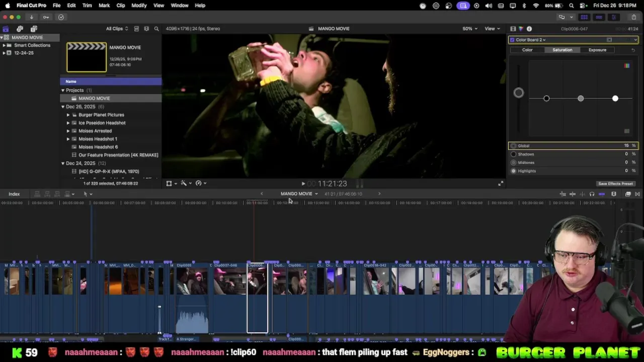This screenshot has width=644, height=362.
Task: Open the Modify menu
Action: pyautogui.click(x=139, y=6)
